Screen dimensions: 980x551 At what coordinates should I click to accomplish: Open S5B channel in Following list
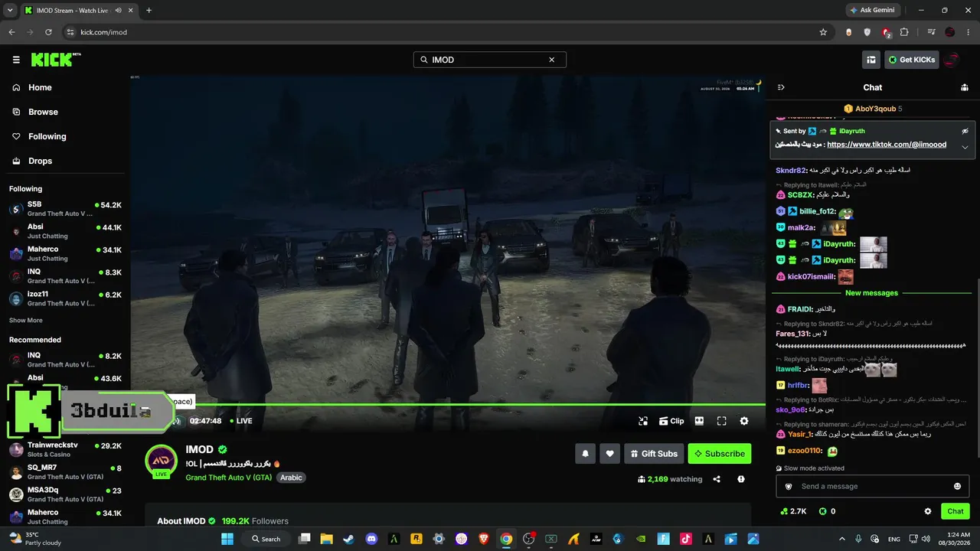65,209
